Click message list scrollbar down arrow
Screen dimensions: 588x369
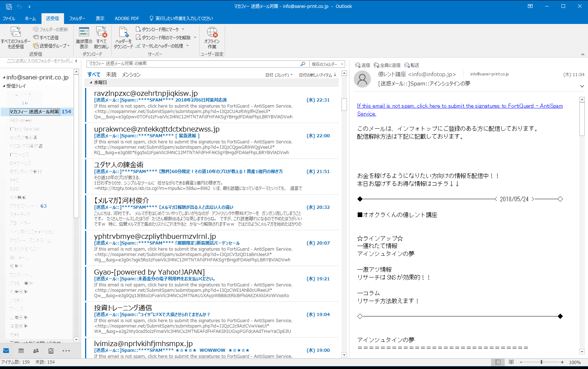point(344,355)
